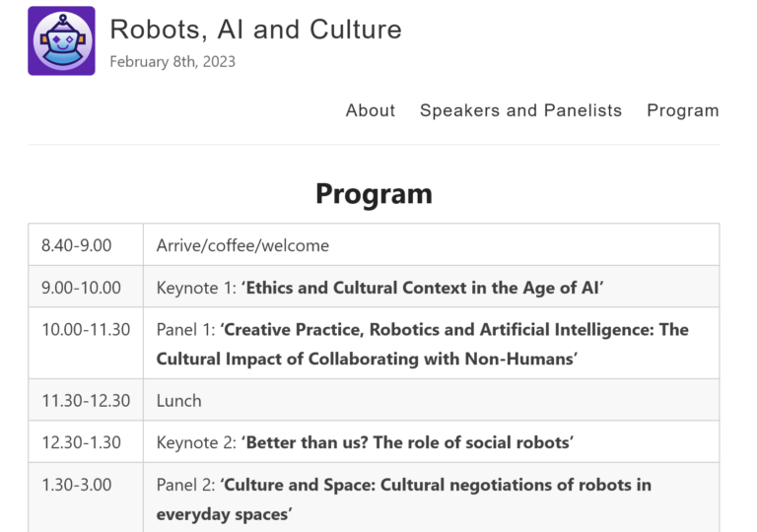Click the Robots, AI and Culture title

(256, 30)
